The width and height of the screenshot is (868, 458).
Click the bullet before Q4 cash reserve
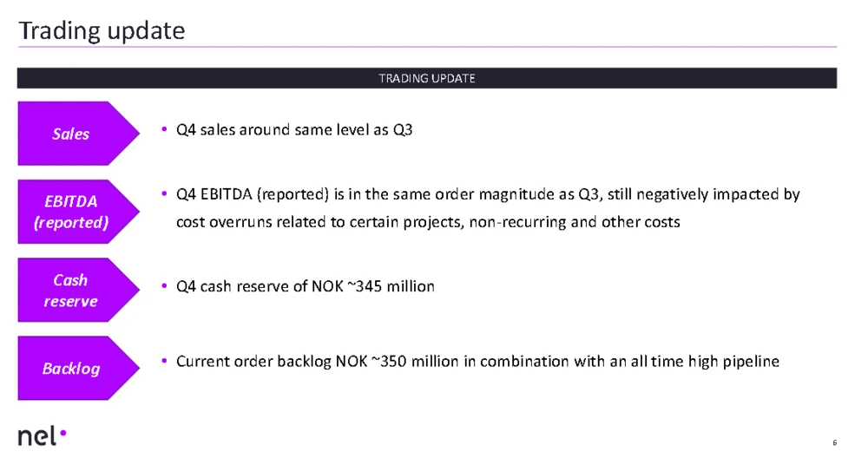pyautogui.click(x=164, y=285)
